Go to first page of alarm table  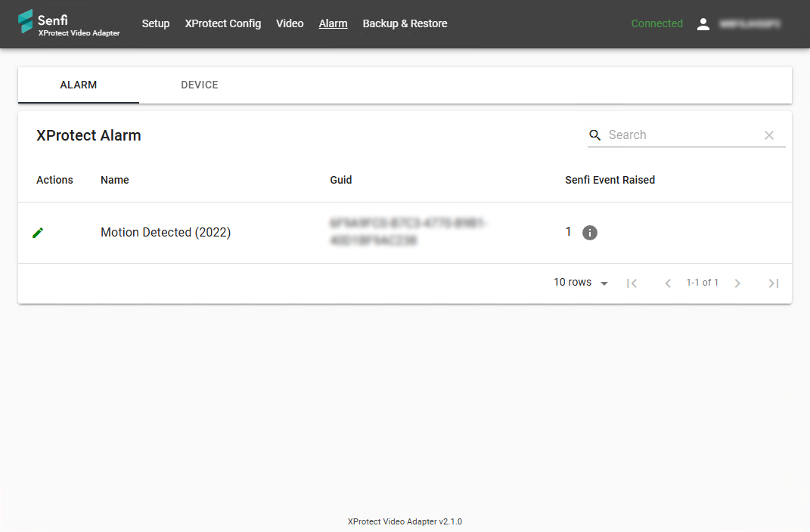632,283
